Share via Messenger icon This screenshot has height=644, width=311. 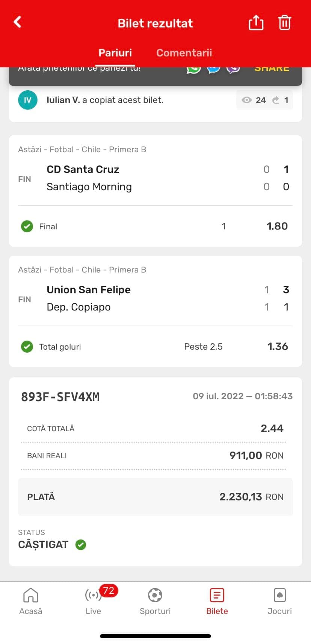[x=214, y=69]
